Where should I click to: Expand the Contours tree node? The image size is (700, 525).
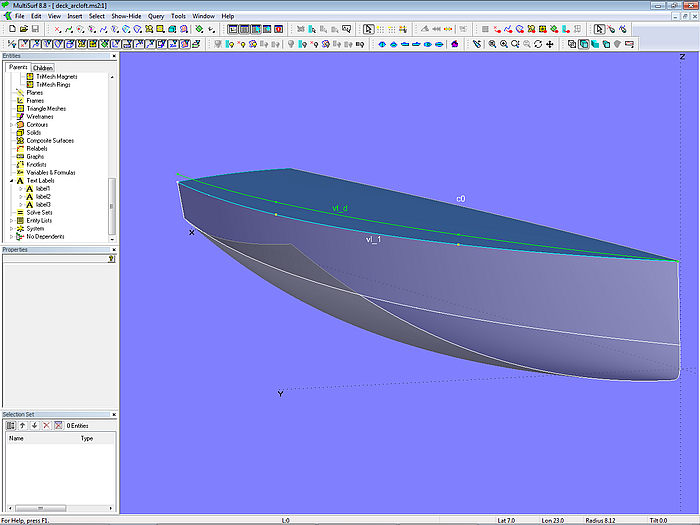pyautogui.click(x=12, y=125)
